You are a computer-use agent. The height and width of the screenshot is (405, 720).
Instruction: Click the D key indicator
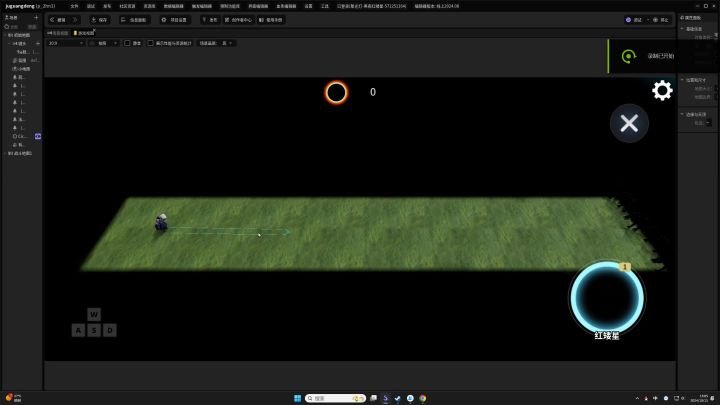(110, 330)
